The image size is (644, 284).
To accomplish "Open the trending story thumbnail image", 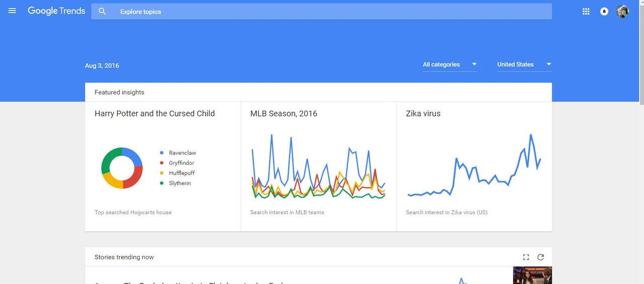I will click(x=532, y=275).
